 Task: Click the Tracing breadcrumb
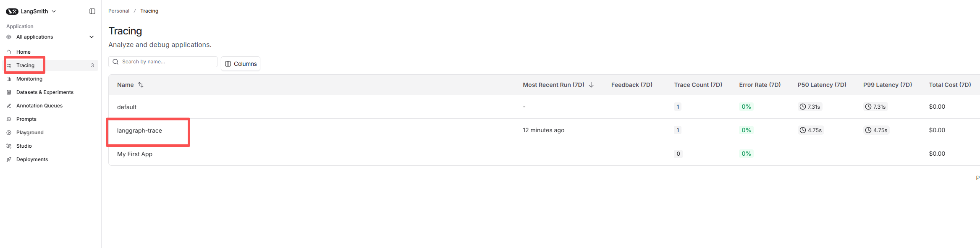(149, 11)
